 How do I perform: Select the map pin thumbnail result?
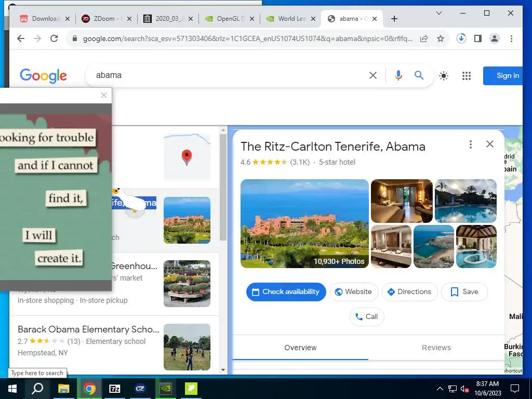[x=187, y=157]
